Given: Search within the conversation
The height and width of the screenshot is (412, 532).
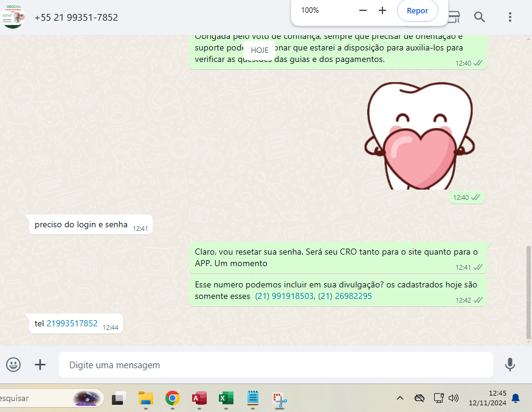Looking at the screenshot, I should pyautogui.click(x=480, y=17).
